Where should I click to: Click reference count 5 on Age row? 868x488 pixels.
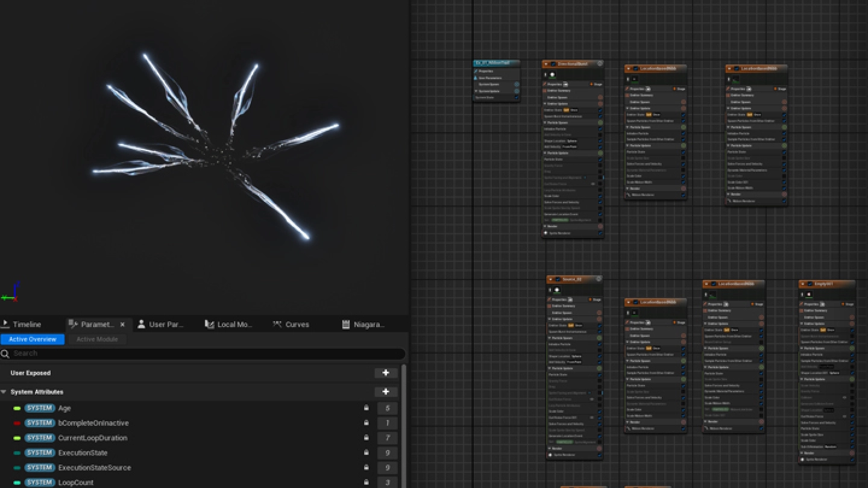[388, 408]
